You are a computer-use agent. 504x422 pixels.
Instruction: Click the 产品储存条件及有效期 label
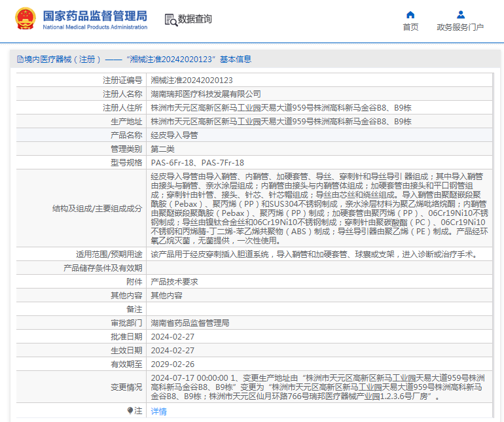[x=103, y=268]
